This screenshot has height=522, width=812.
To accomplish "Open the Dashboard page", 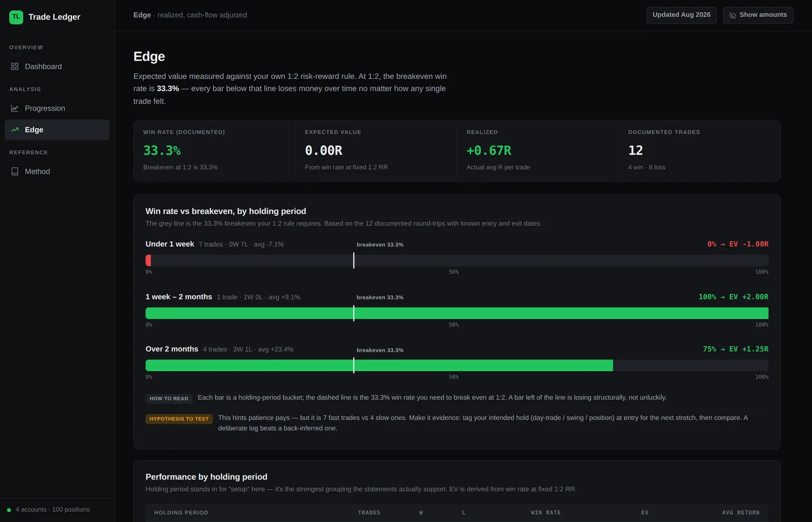I will pyautogui.click(x=57, y=67).
